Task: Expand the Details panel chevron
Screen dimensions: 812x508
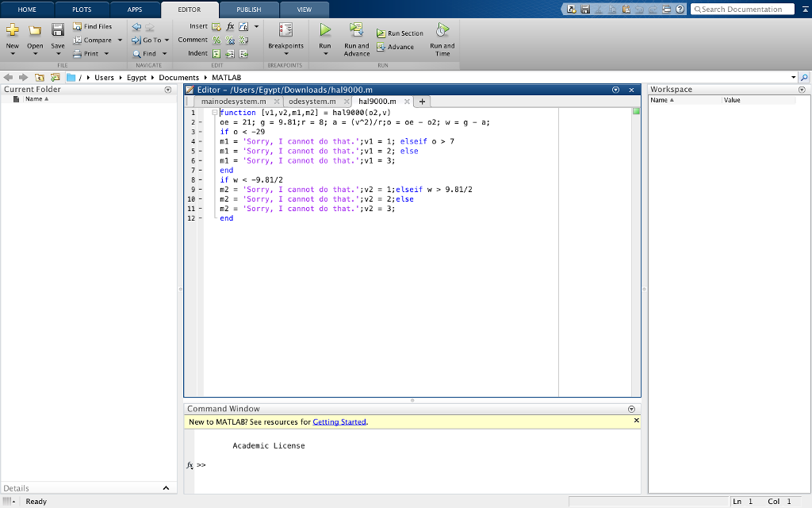Action: tap(166, 488)
